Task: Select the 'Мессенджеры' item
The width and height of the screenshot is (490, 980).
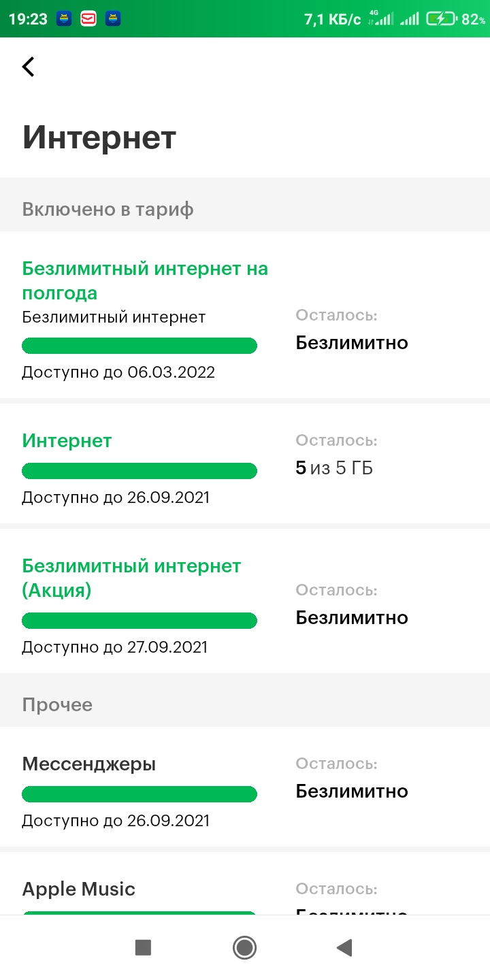Action: 88,764
